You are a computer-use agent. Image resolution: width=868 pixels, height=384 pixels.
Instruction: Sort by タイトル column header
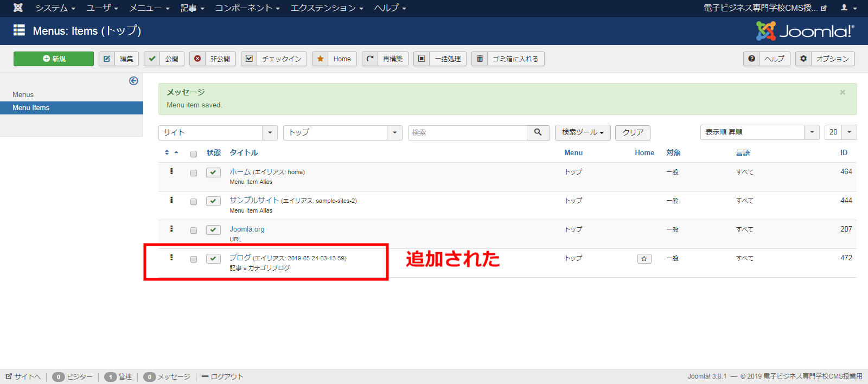pos(244,152)
